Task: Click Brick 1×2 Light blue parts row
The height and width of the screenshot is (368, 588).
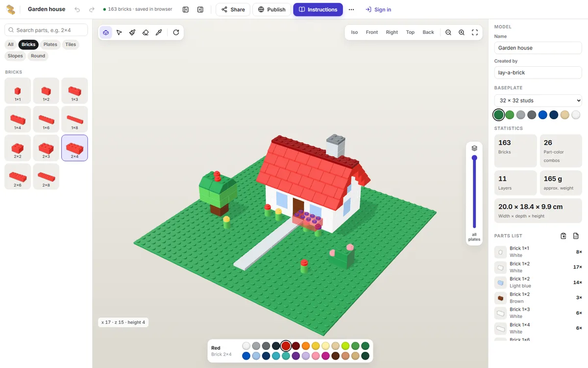Action: coord(538,283)
